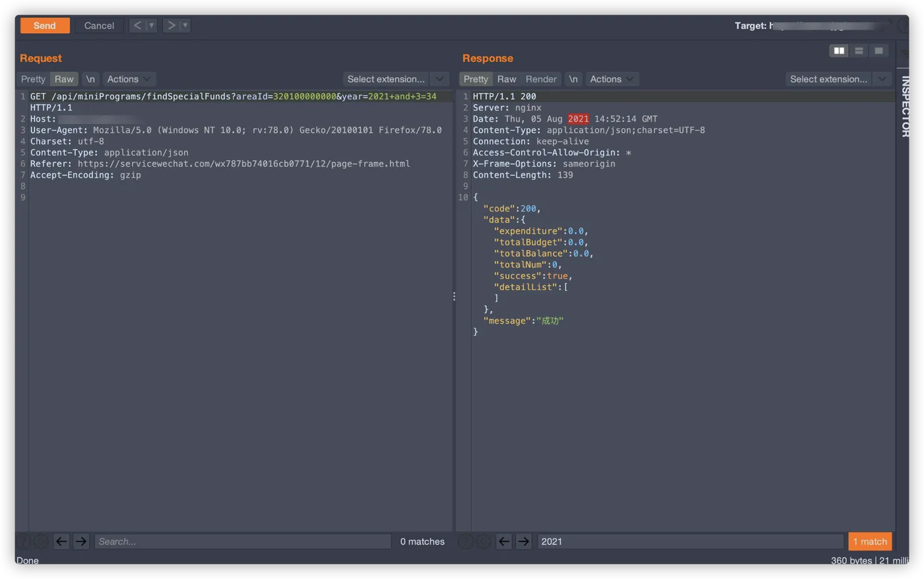Click the 'X-Frame-Options: sameorigin' header

[544, 164]
